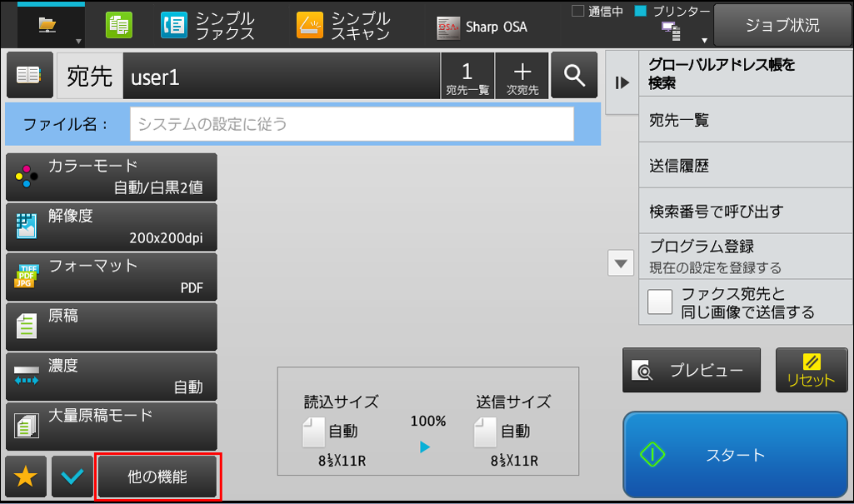
Task: Open ジョブ状況 job status
Action: tap(782, 26)
